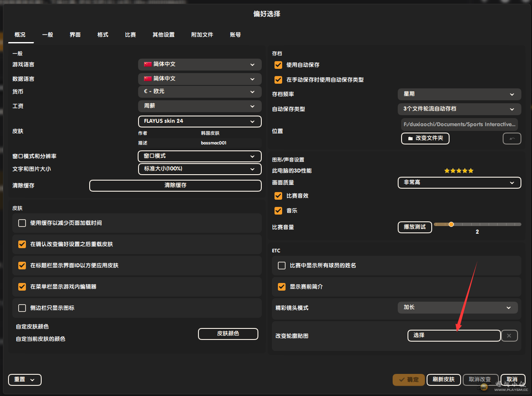
Task: Click the five-star 3D performance rating
Action: pyautogui.click(x=459, y=171)
